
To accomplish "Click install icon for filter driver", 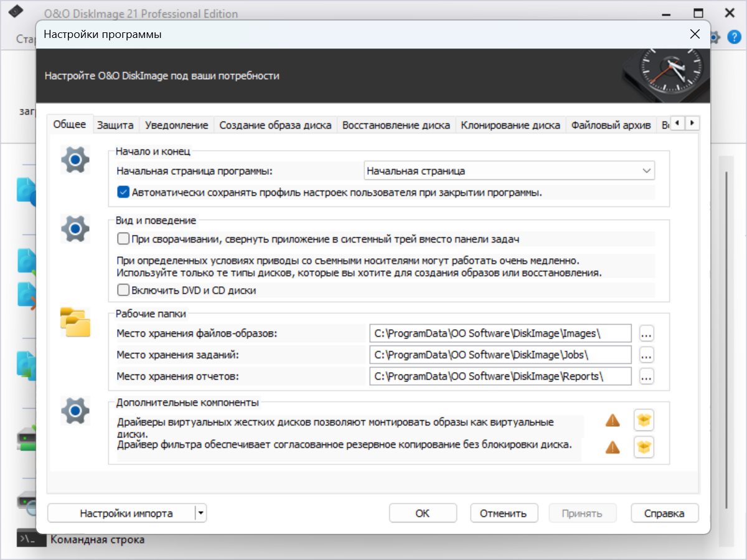I will coord(644,447).
